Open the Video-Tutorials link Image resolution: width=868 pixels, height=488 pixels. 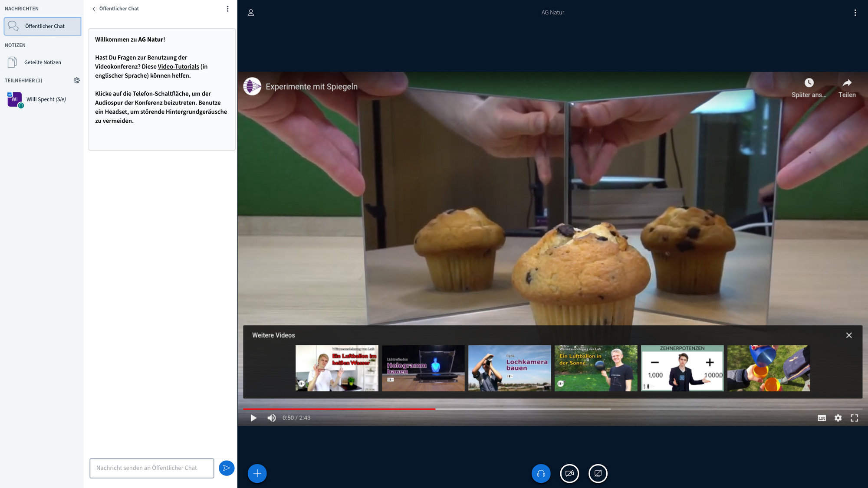point(178,66)
